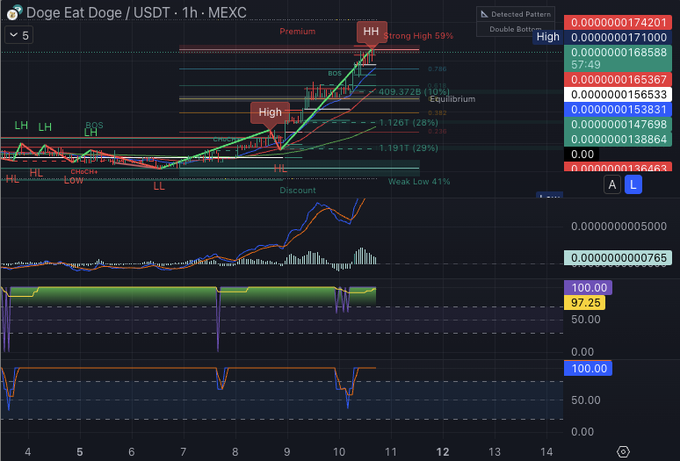The image size is (680, 461).
Task: Click blue price tag 0.0000000153831
Action: 618,109
